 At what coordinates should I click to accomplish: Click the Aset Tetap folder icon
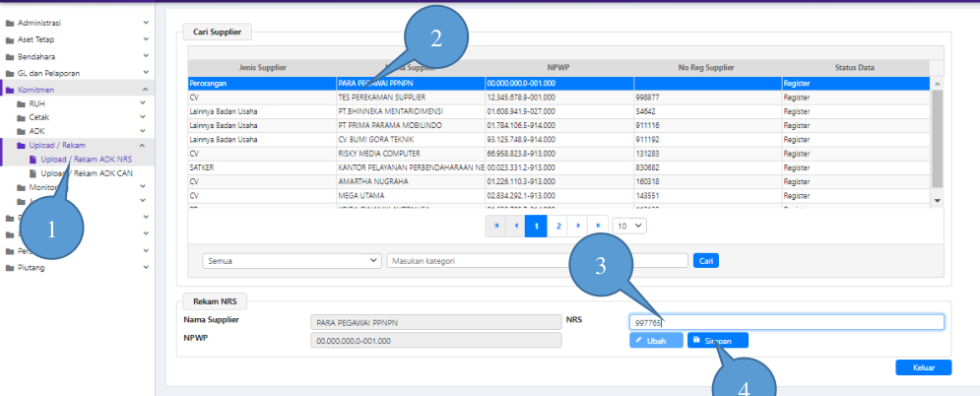pos(9,39)
